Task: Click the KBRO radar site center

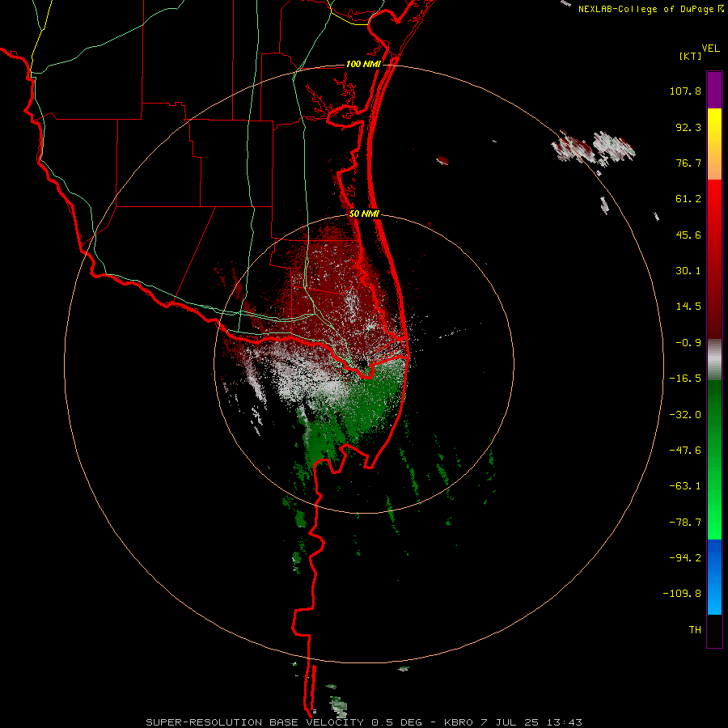Action: click(x=362, y=364)
